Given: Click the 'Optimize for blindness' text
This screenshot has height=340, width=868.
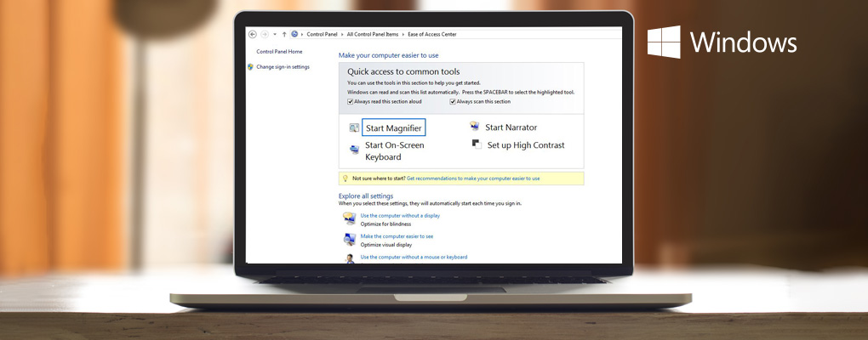Looking at the screenshot, I should (x=385, y=224).
